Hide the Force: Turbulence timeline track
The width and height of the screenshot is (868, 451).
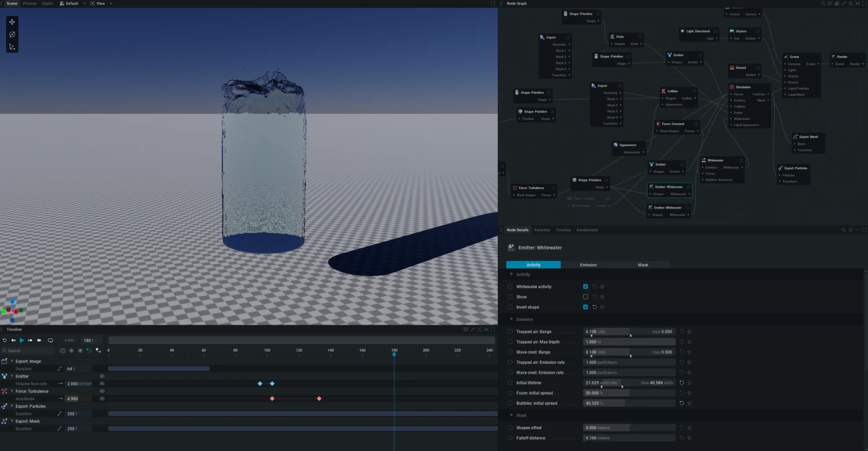[x=102, y=391]
